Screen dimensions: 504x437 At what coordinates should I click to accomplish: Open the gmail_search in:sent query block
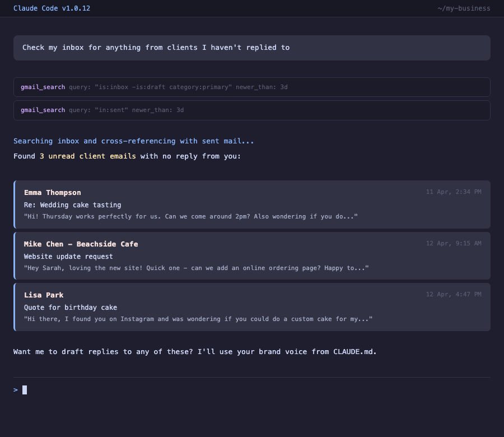pyautogui.click(x=252, y=110)
